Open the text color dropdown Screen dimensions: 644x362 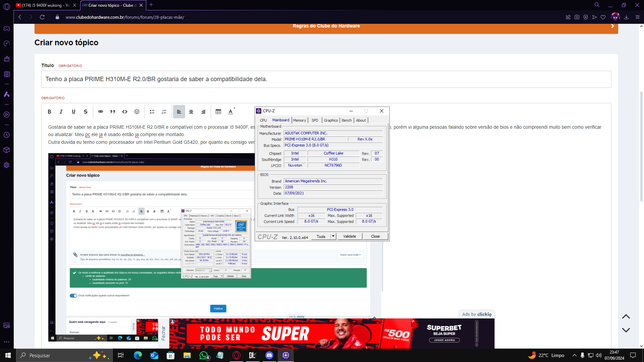231,112
